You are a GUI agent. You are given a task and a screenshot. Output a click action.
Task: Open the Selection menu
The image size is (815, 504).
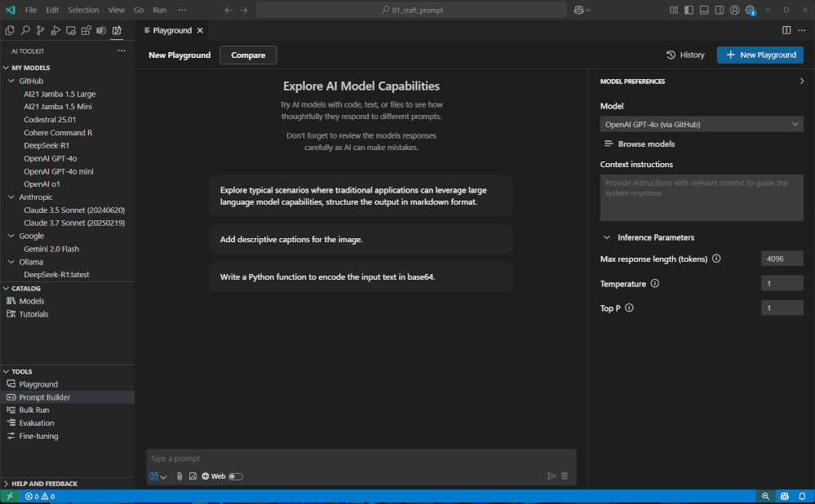83,10
